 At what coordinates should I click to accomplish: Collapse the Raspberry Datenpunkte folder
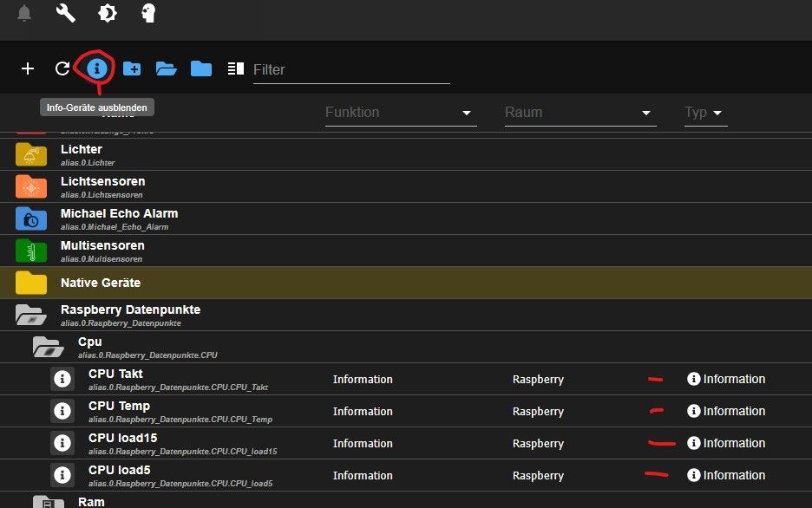[x=31, y=315]
